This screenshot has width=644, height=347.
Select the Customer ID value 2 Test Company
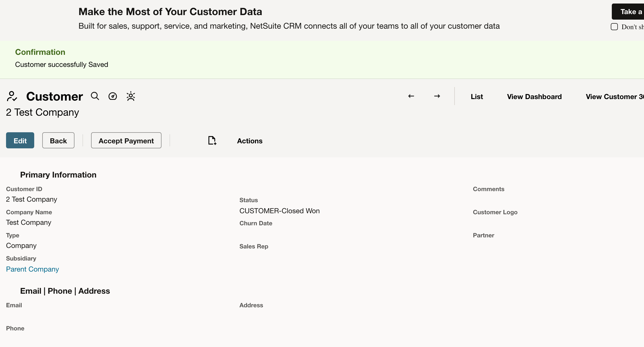click(x=31, y=199)
